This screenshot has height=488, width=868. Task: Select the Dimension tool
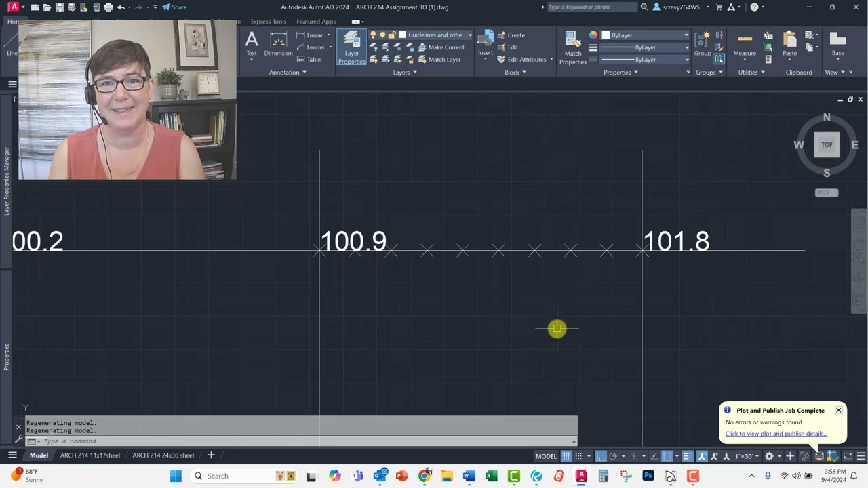278,43
